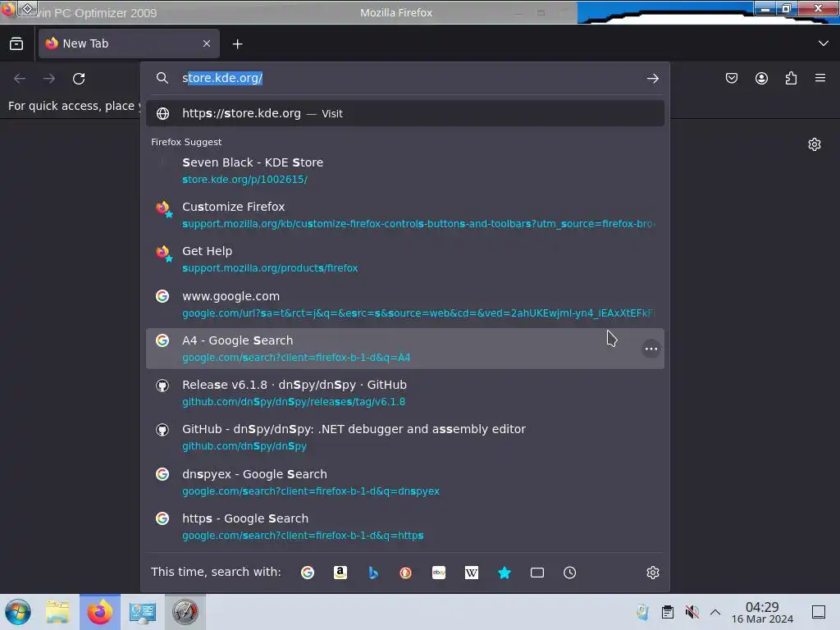This screenshot has width=840, height=630.
Task: Expand the list all tabs chevron
Action: tap(824, 43)
